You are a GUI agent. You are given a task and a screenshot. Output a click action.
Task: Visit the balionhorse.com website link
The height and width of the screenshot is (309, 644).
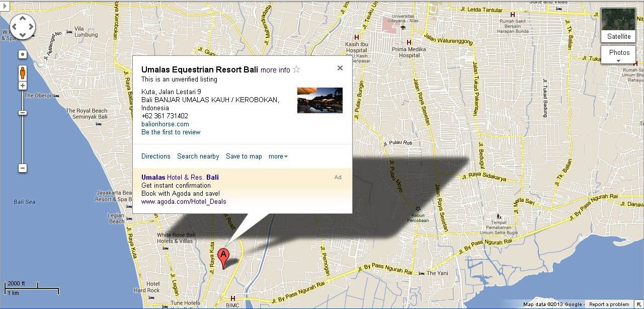(x=165, y=124)
